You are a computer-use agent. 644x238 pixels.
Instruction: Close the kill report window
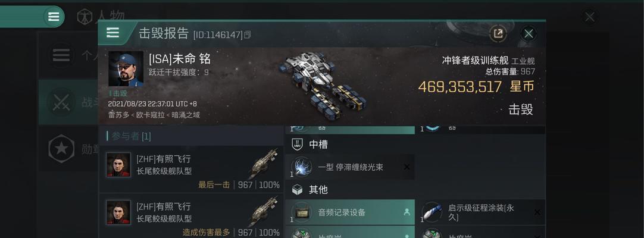(529, 33)
